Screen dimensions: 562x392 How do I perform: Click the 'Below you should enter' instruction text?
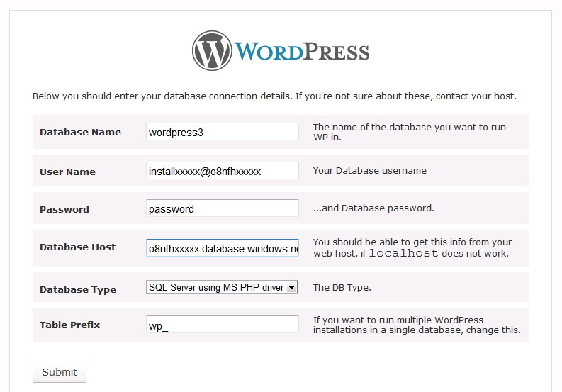pyautogui.click(x=274, y=96)
